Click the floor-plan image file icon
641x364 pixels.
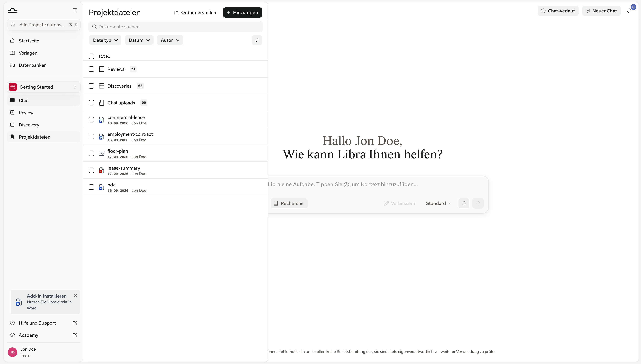pyautogui.click(x=101, y=153)
